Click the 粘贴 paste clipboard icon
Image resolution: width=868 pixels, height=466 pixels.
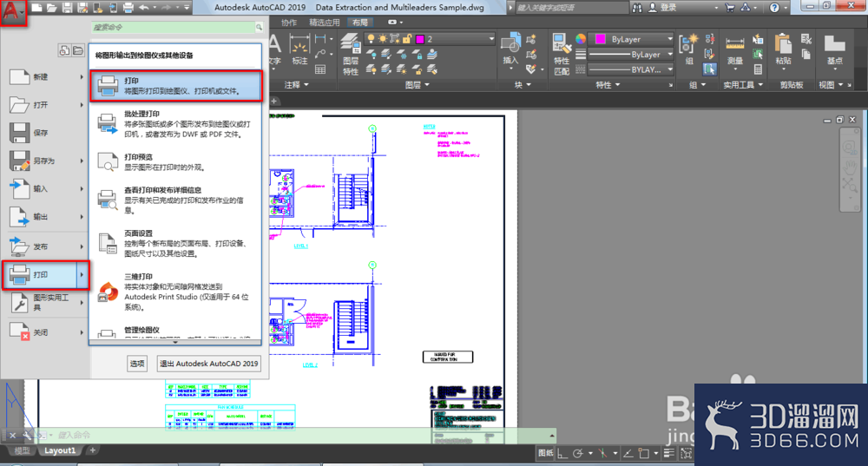(783, 49)
